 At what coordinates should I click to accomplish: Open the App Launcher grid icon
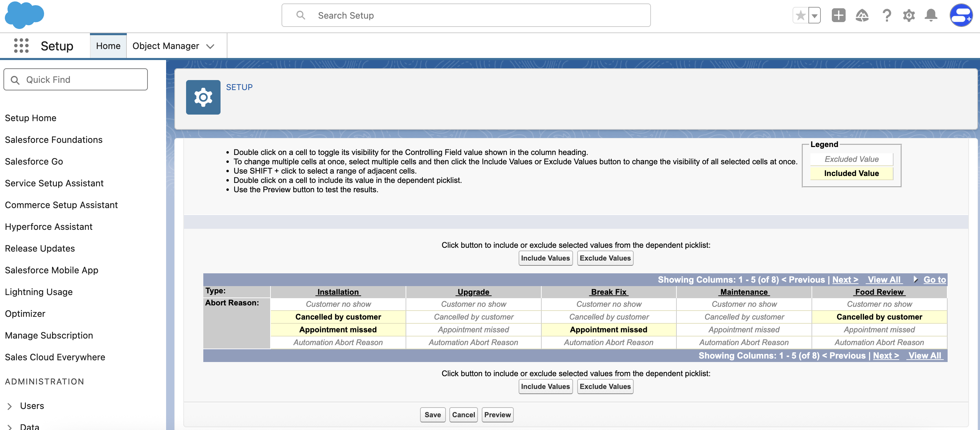pos(21,46)
